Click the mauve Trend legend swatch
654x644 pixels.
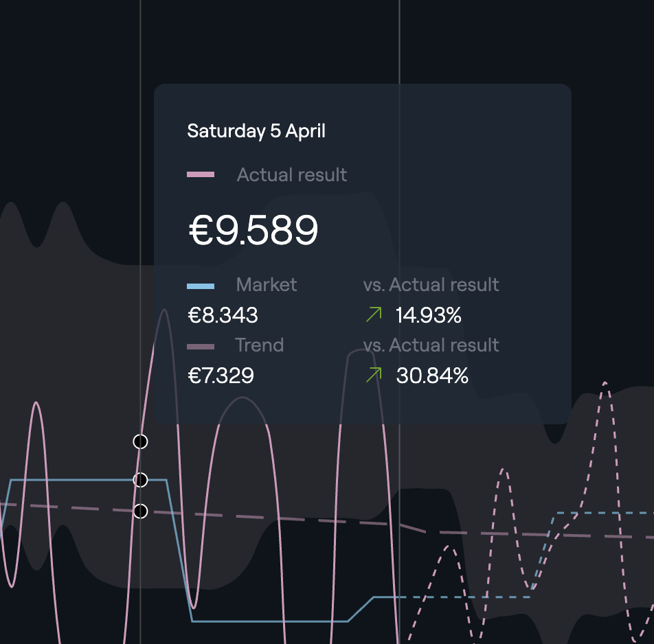(x=201, y=347)
